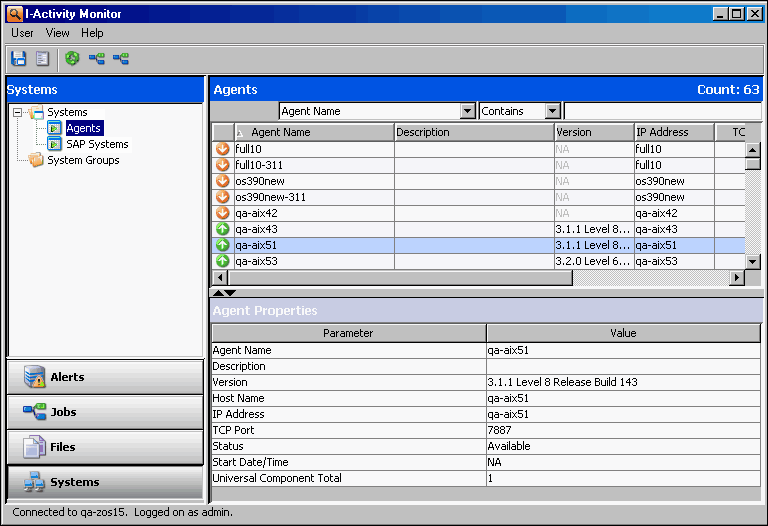Open the Agent Name filter field dropdown

pos(467,111)
